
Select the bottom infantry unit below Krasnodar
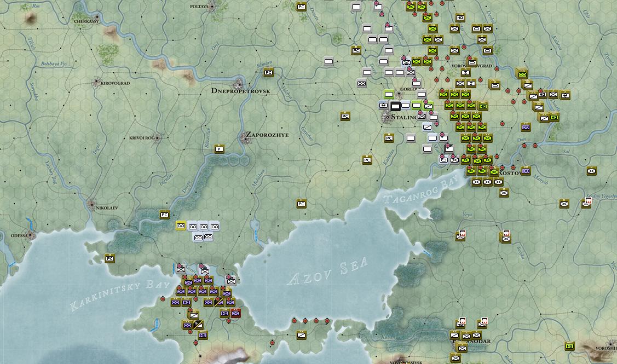[455, 358]
